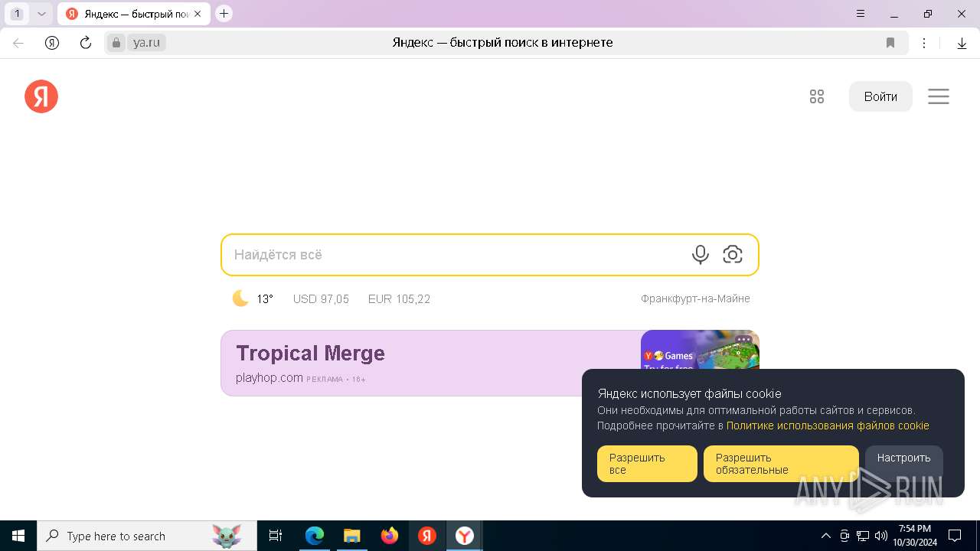
Task: Show hidden system tray icons chevron
Action: [x=825, y=536]
